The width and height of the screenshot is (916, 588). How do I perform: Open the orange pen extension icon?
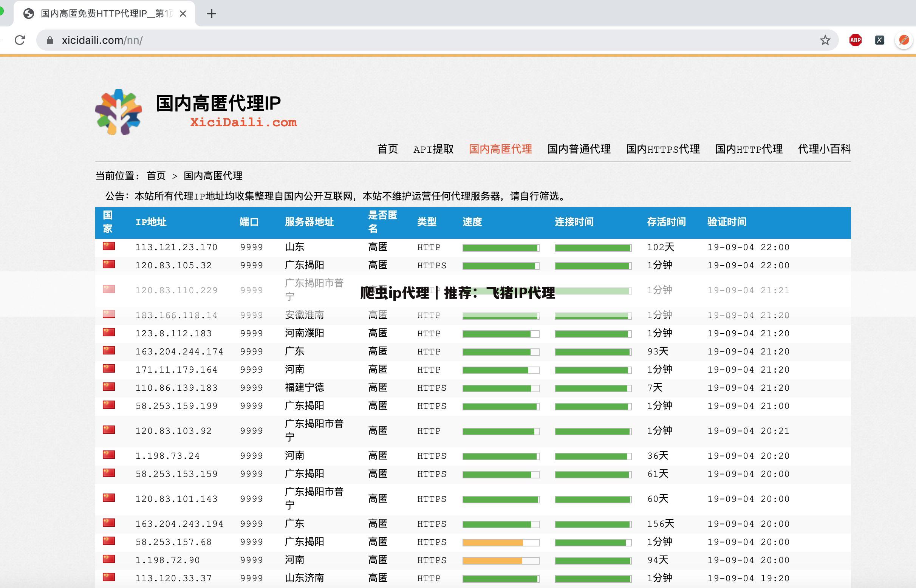click(x=904, y=40)
